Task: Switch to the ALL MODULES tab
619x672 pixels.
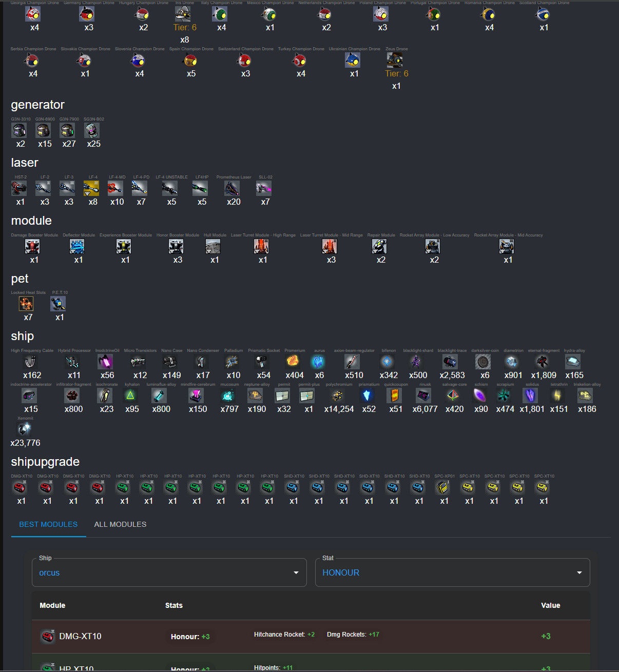Action: coord(120,524)
